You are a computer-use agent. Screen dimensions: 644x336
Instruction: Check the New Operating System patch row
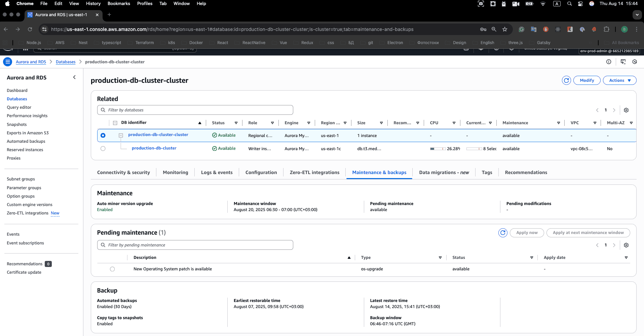click(x=112, y=269)
